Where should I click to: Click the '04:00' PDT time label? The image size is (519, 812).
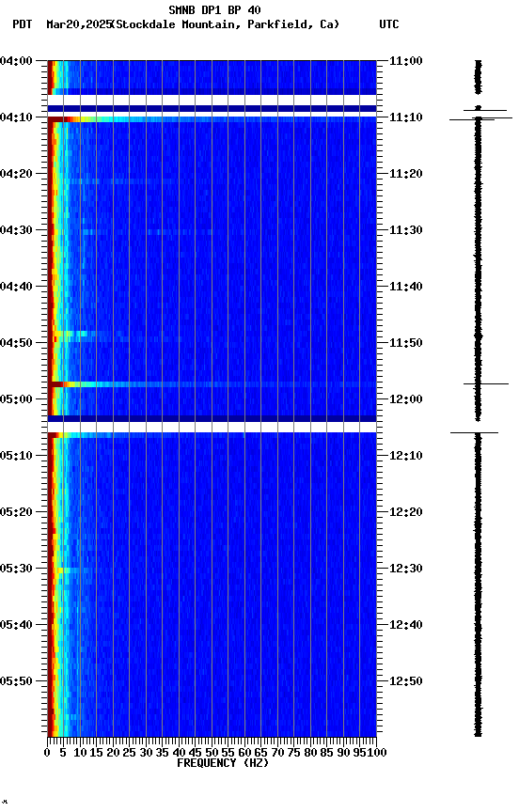point(16,60)
